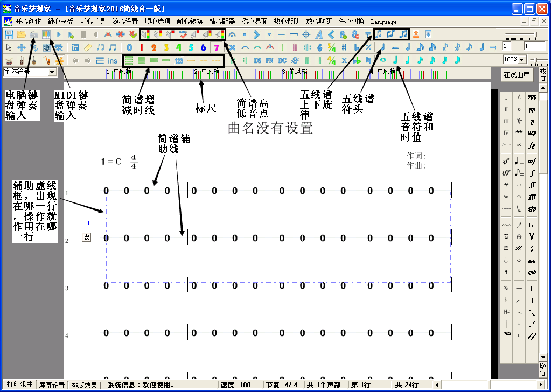Click the orange upload arrow icon
The width and height of the screenshot is (551, 392).
(415, 34)
